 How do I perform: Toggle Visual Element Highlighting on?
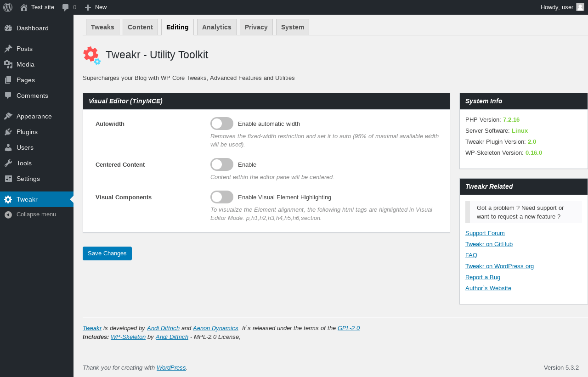tap(222, 197)
